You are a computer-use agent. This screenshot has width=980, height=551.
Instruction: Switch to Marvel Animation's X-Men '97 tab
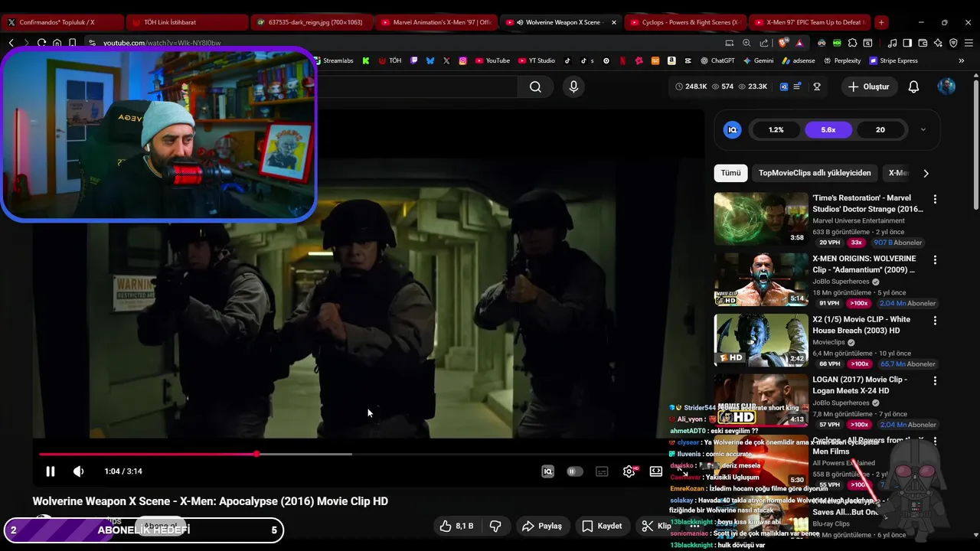pos(436,22)
